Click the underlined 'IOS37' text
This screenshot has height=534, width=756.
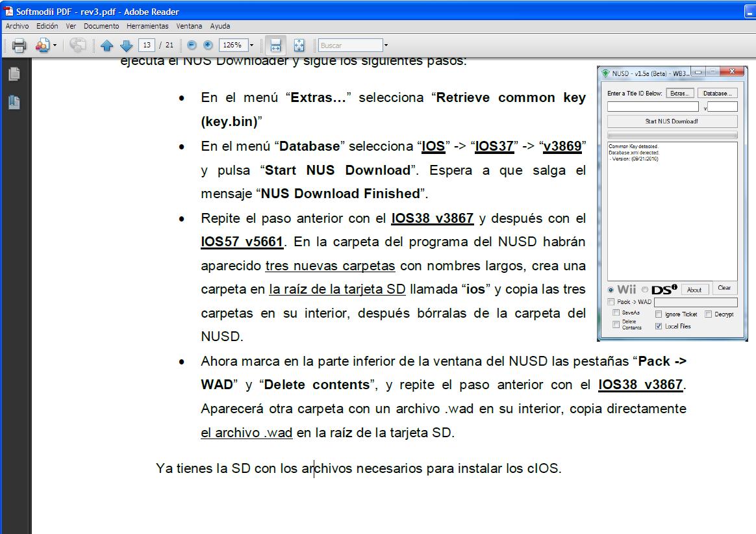494,146
